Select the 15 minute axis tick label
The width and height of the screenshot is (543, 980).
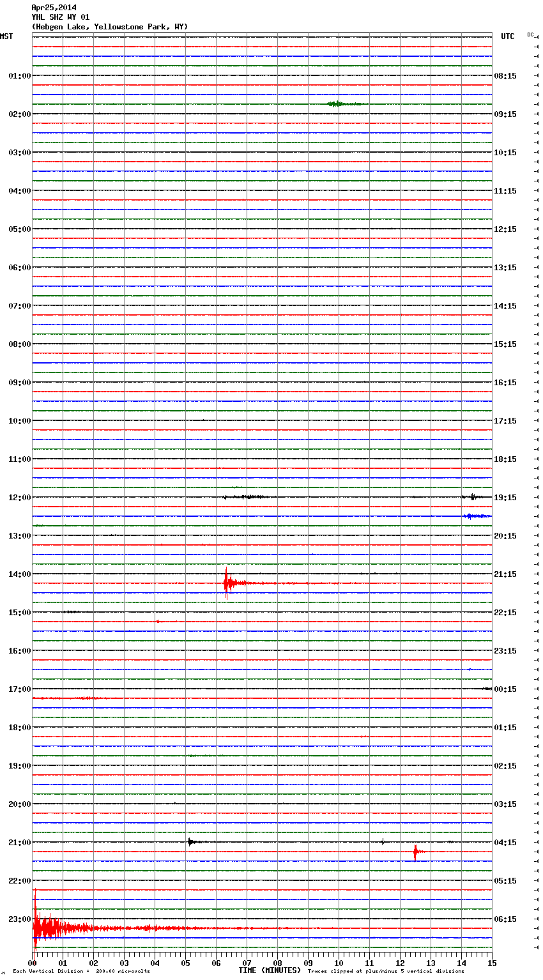pyautogui.click(x=492, y=963)
